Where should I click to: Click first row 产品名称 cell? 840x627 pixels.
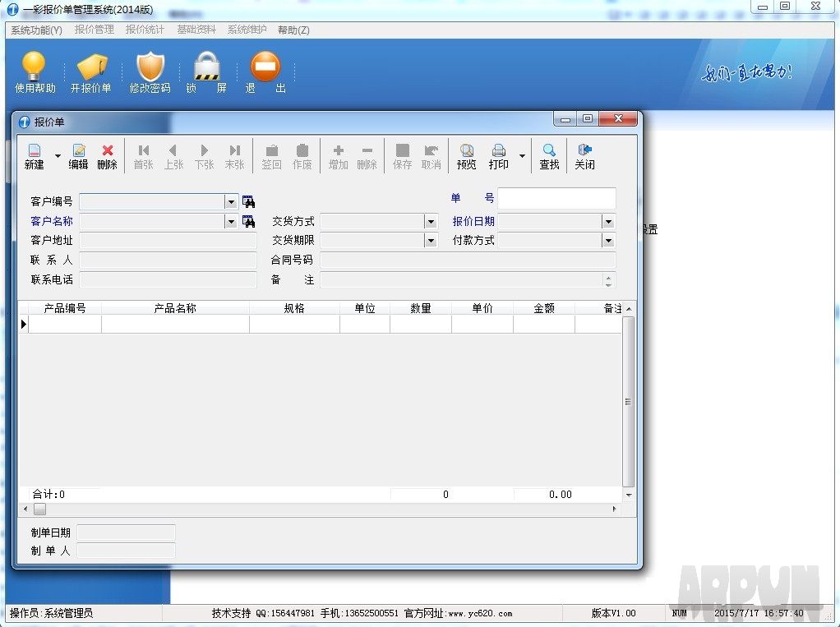click(175, 324)
